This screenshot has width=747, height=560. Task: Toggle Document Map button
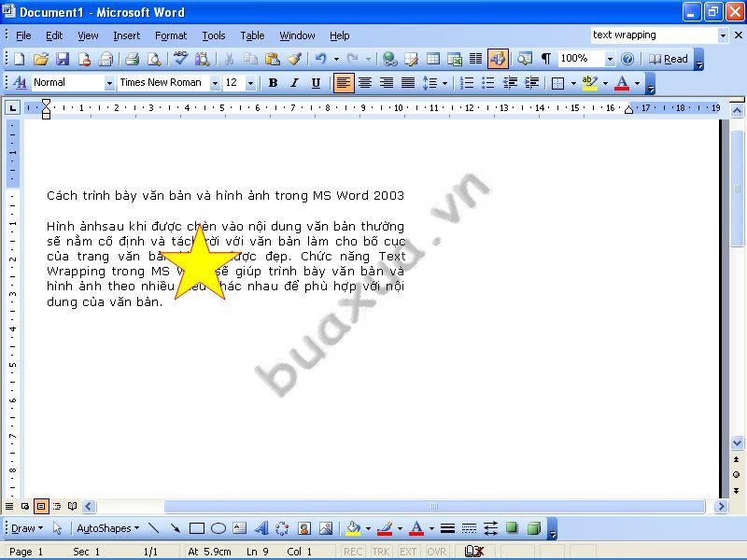(x=525, y=59)
